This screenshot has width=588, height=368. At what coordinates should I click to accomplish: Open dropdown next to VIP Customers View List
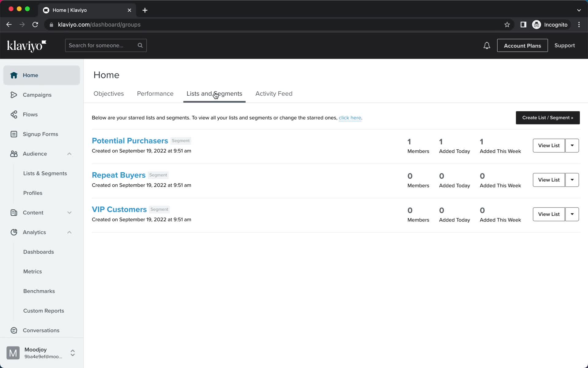[x=572, y=214]
